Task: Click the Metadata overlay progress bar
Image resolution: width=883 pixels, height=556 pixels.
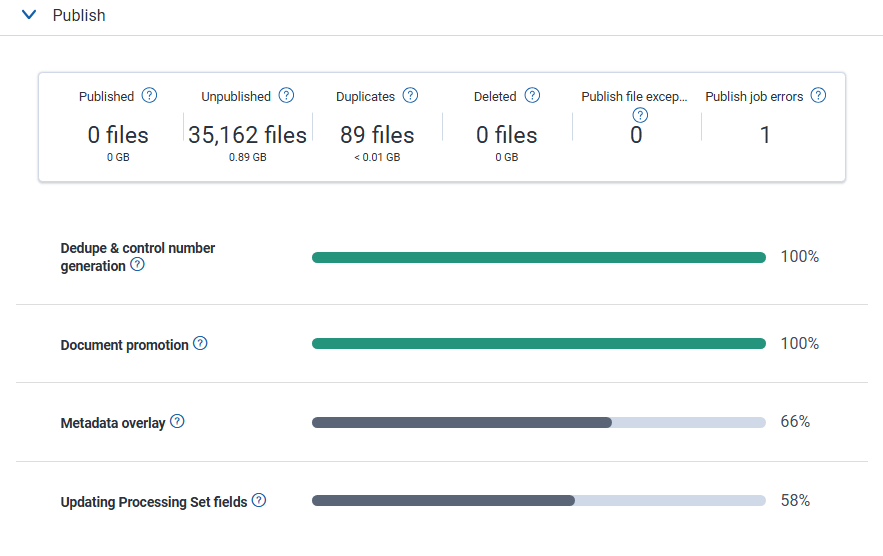Action: click(x=539, y=422)
